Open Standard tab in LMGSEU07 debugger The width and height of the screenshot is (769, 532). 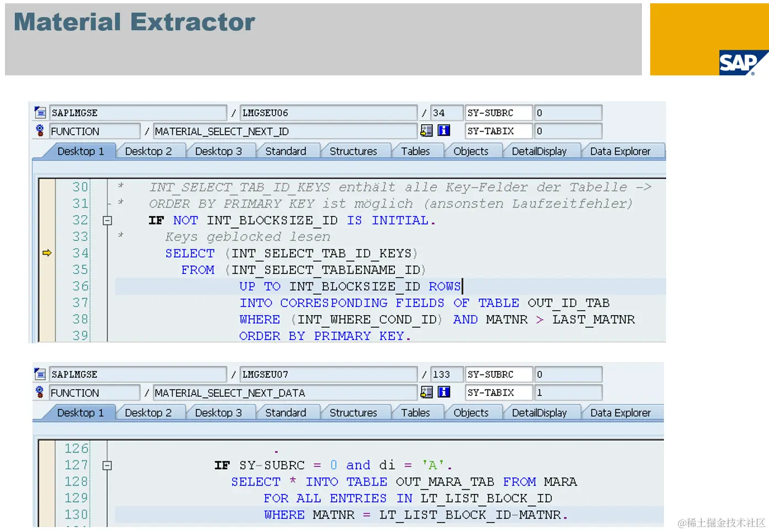point(285,413)
